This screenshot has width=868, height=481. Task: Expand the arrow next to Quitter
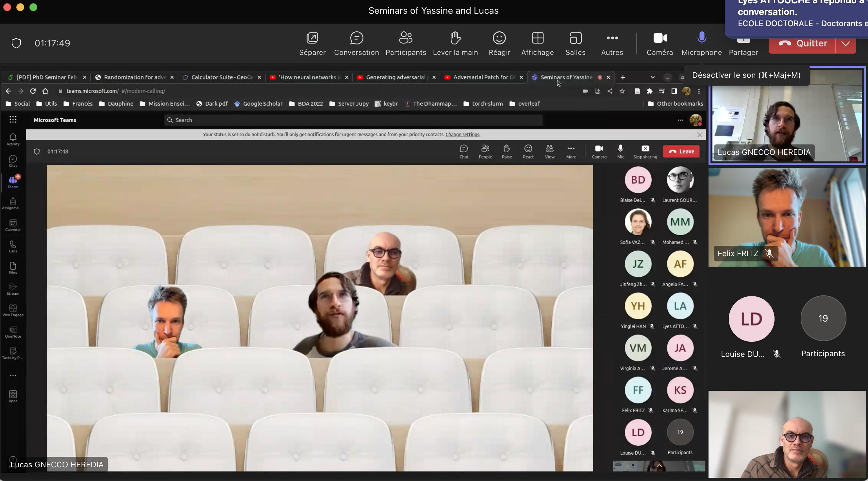(x=846, y=44)
